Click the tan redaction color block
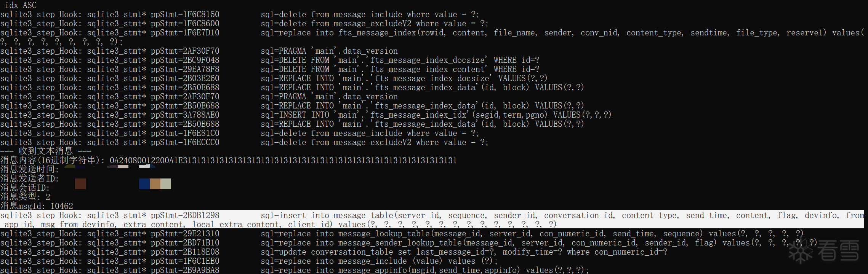Screen dimensions: 868x274 pyautogui.click(x=155, y=184)
